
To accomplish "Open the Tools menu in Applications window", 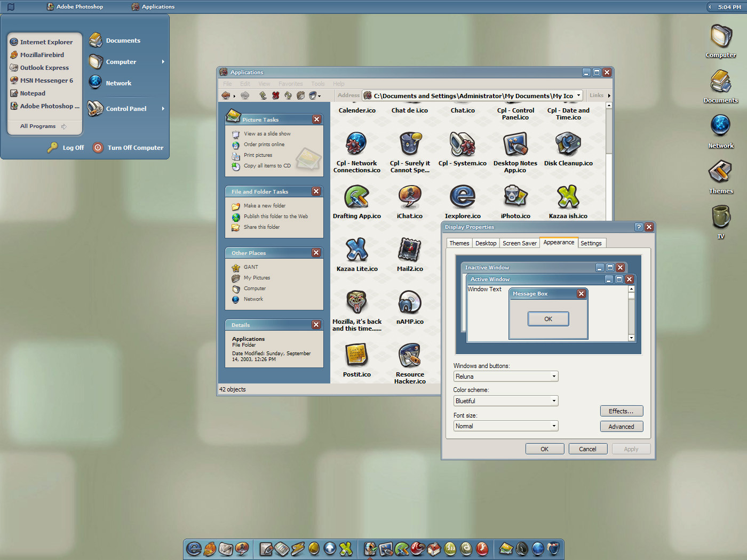I will coord(318,84).
